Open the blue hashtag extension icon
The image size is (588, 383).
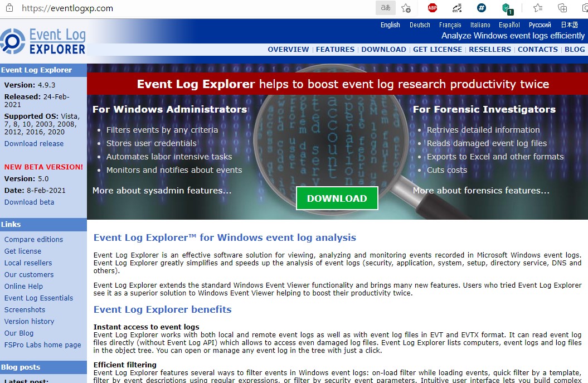(x=482, y=8)
